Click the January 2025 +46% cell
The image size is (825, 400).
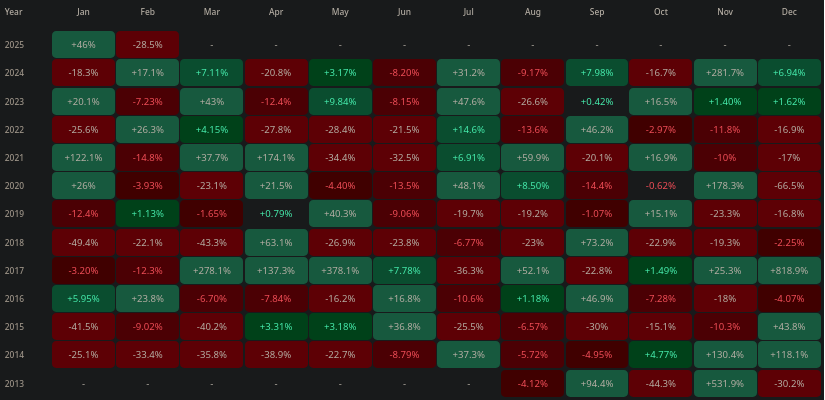pos(83,45)
